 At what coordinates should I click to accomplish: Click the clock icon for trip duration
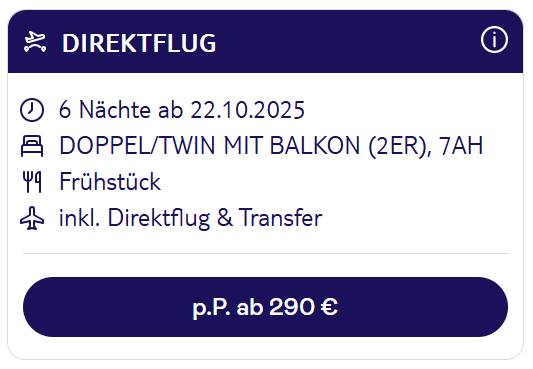tap(32, 110)
